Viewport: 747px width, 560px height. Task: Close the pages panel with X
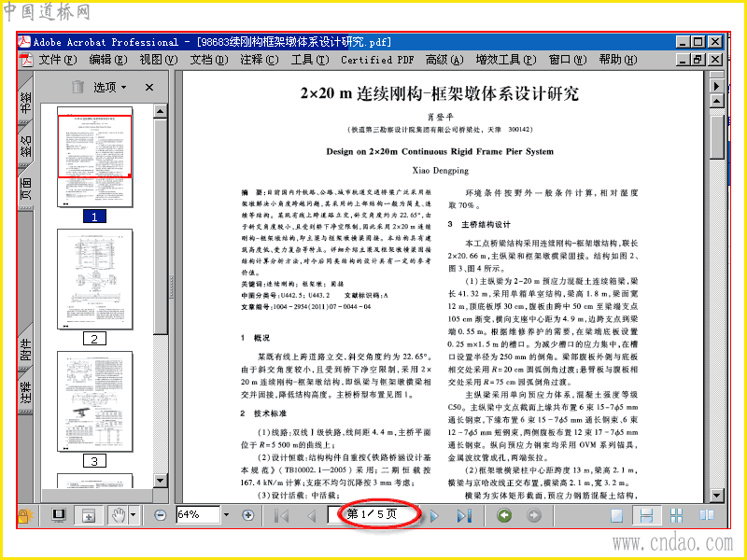coord(149,87)
